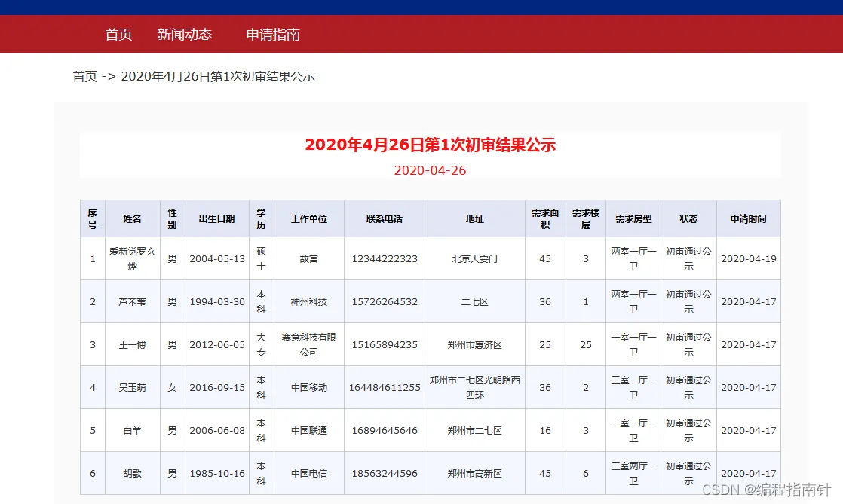Click the workplace cell 中国联通
The image size is (843, 504).
tap(309, 430)
